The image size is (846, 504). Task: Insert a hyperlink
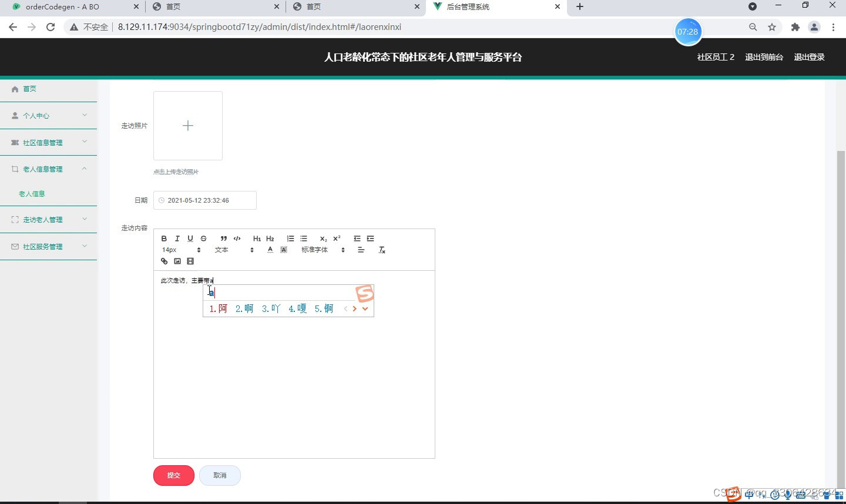164,261
